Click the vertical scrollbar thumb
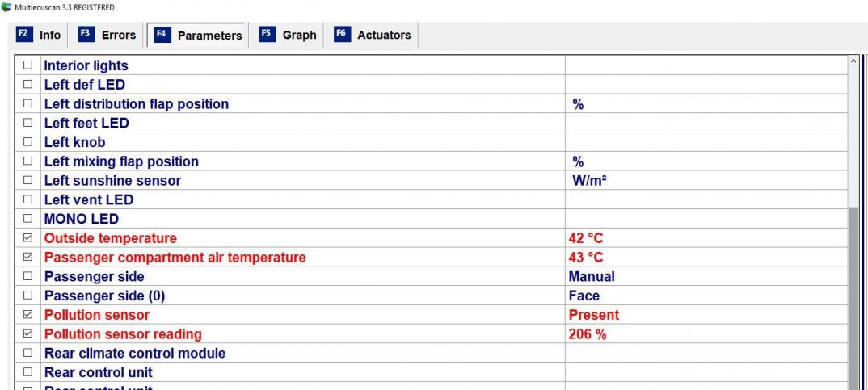This screenshot has width=868, height=390. tap(853, 299)
